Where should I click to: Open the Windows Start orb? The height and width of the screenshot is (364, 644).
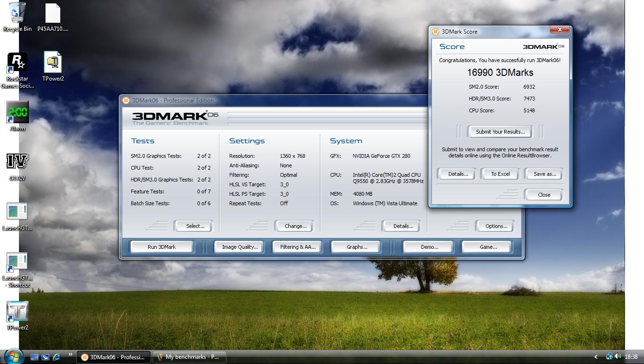point(13,356)
